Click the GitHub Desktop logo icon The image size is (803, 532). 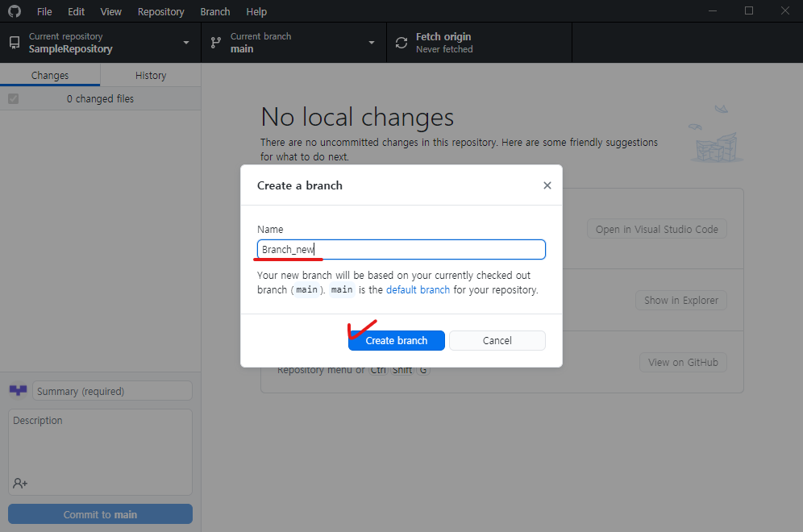click(x=15, y=11)
